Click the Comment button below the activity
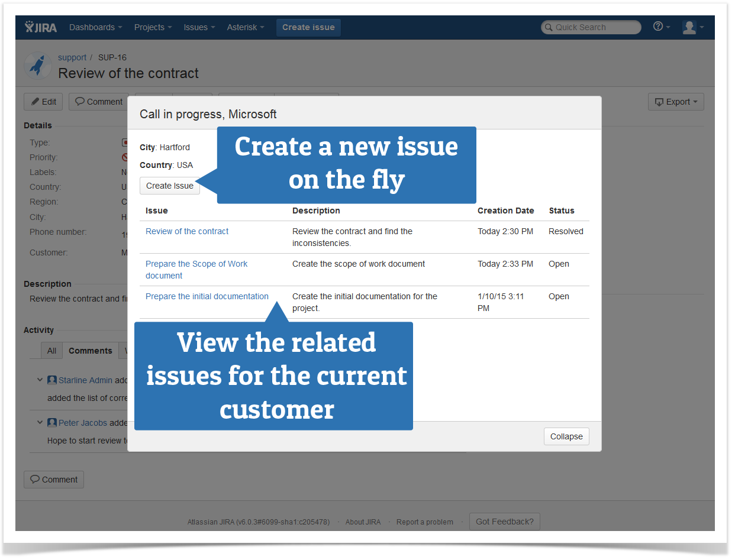 (x=54, y=480)
